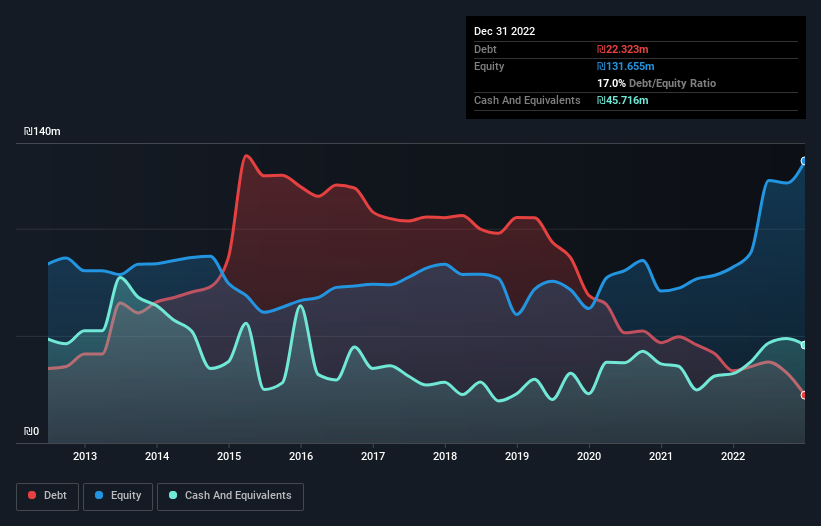
Task: Select the 2021 x-axis label
Action: pyautogui.click(x=661, y=456)
